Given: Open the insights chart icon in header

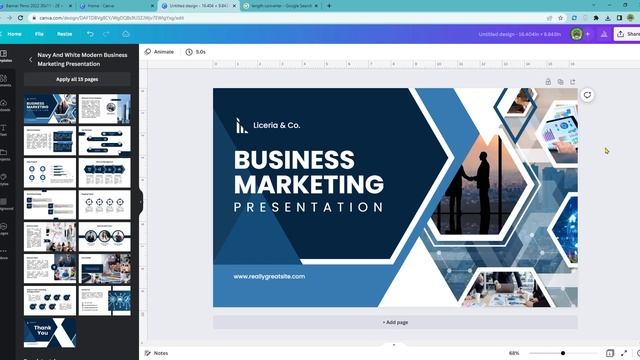Looking at the screenshot, I should click(x=604, y=34).
